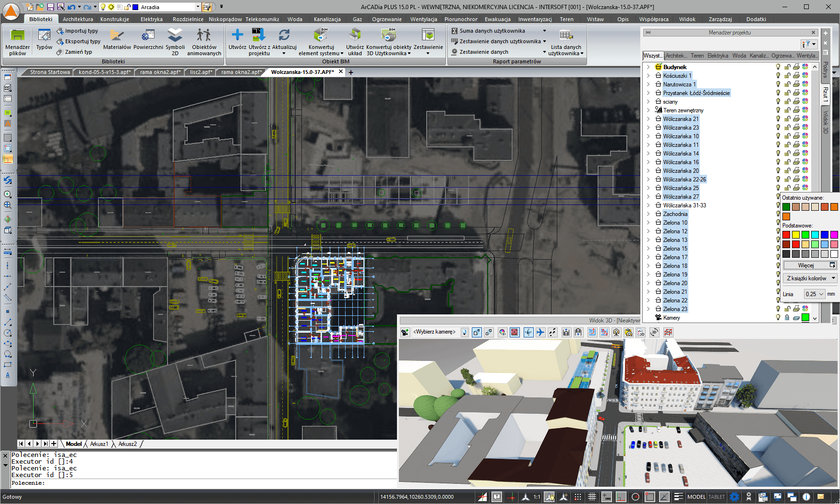
Task: Toggle visibility bulb for Kościuszki 1
Action: [778, 76]
